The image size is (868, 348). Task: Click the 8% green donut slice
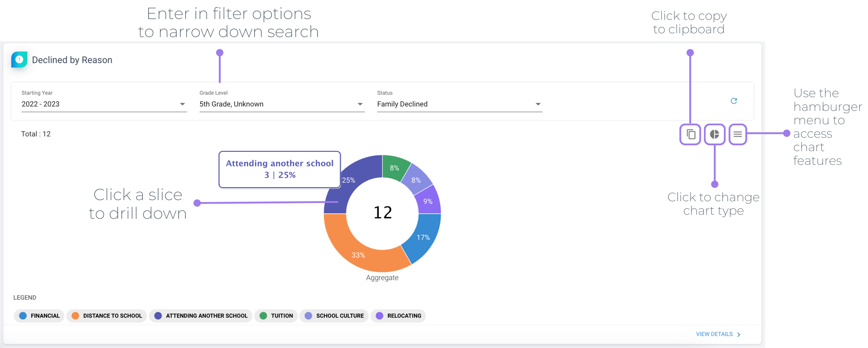click(394, 168)
